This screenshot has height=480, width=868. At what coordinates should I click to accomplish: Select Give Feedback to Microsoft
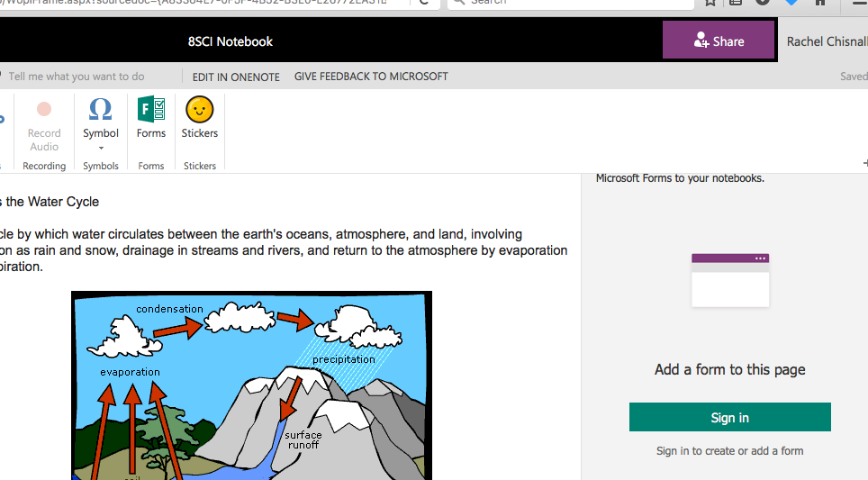pos(371,77)
